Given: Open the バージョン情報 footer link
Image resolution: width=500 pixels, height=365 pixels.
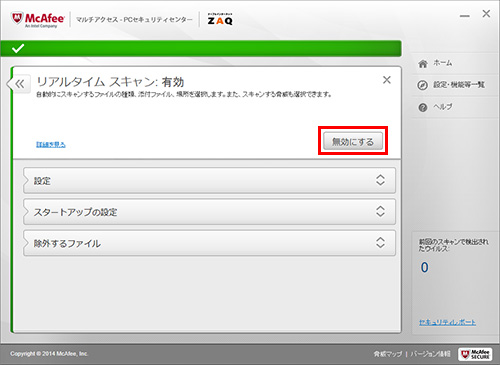Looking at the screenshot, I should 430,354.
